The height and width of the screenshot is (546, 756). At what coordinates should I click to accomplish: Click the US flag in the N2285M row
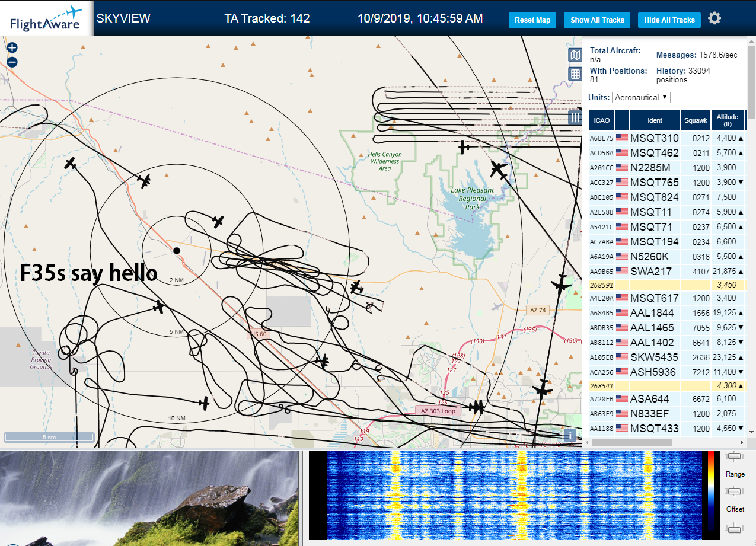click(621, 168)
